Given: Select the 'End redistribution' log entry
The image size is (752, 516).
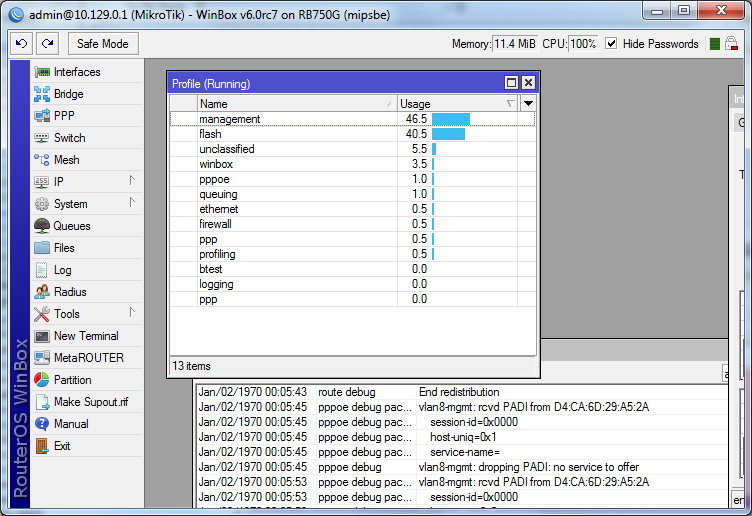Looking at the screenshot, I should 463,392.
